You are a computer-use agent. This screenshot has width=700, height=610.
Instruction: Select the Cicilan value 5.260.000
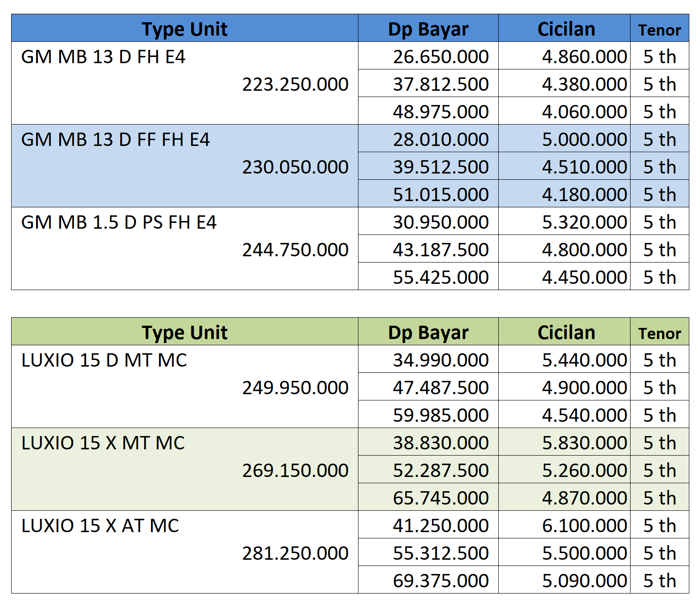pyautogui.click(x=584, y=471)
